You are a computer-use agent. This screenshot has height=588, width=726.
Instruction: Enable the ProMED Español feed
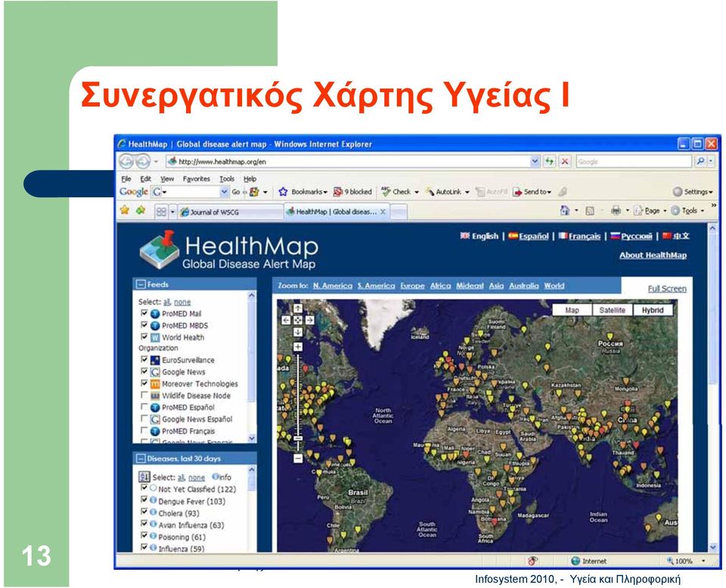click(x=144, y=407)
